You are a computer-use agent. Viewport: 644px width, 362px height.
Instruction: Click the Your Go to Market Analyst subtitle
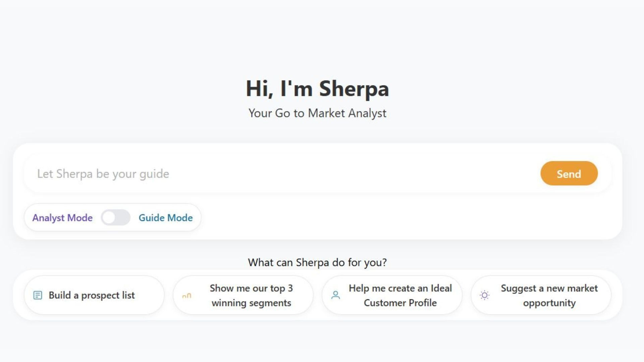317,113
